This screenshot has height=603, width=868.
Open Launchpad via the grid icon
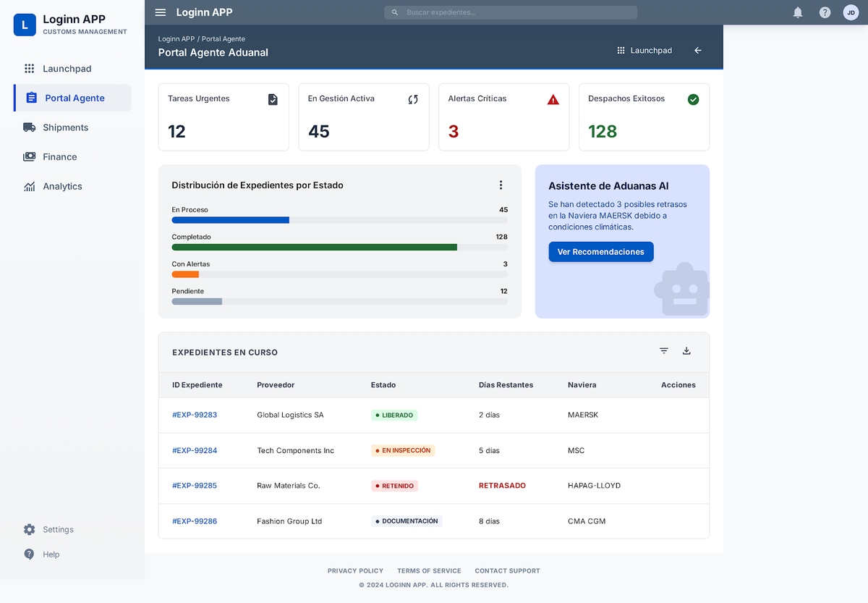[621, 51]
